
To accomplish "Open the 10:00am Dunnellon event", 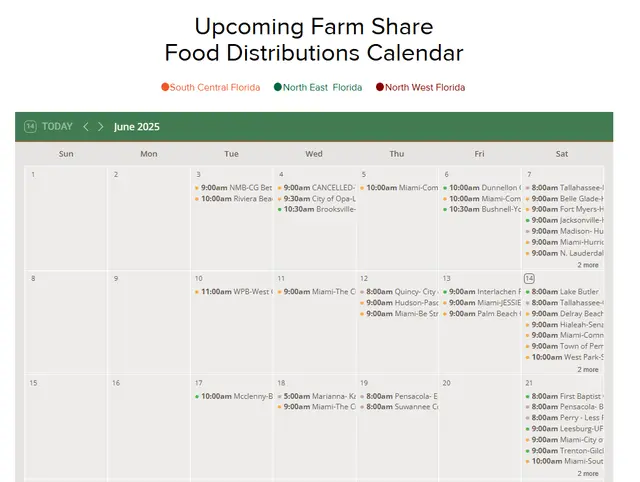I will coord(483,187).
